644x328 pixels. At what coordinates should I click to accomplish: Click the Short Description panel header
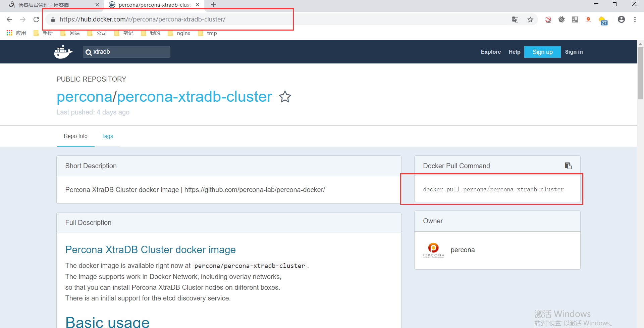pyautogui.click(x=229, y=166)
